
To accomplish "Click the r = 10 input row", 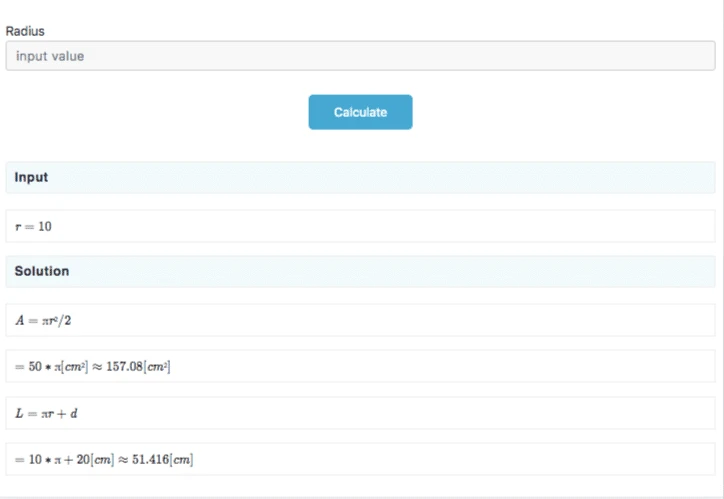I will [x=360, y=226].
